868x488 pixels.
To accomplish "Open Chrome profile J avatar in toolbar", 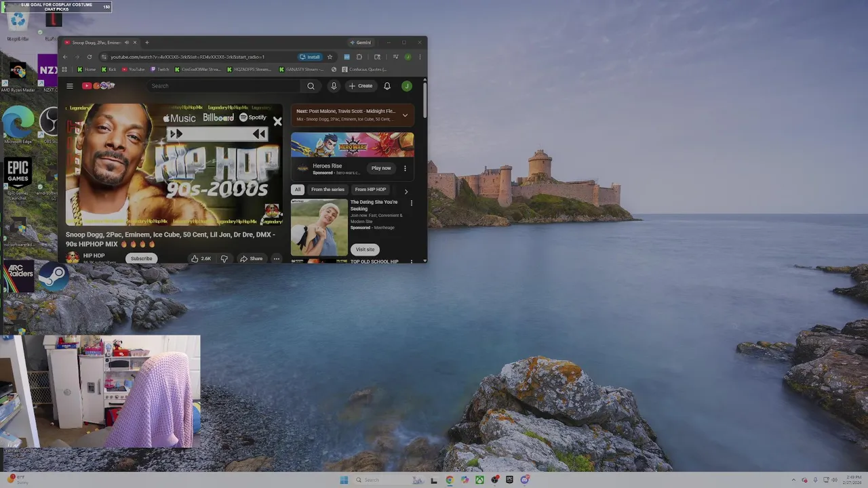I will click(x=408, y=57).
